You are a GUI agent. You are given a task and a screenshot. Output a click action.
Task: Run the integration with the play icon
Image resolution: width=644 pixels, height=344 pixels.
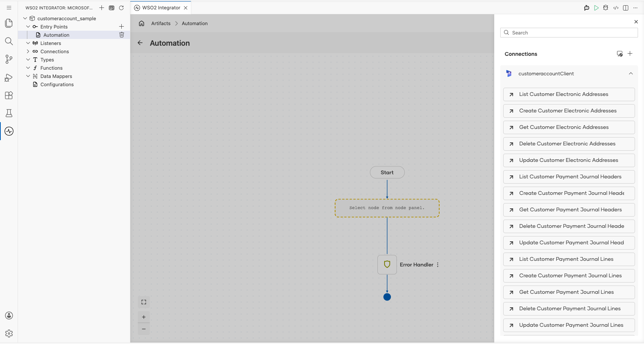point(596,8)
